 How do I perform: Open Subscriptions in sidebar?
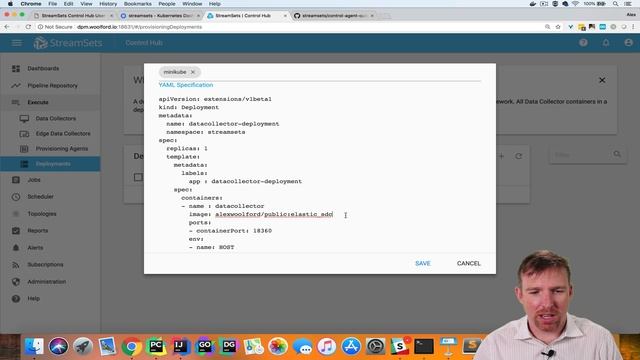pyautogui.click(x=45, y=264)
